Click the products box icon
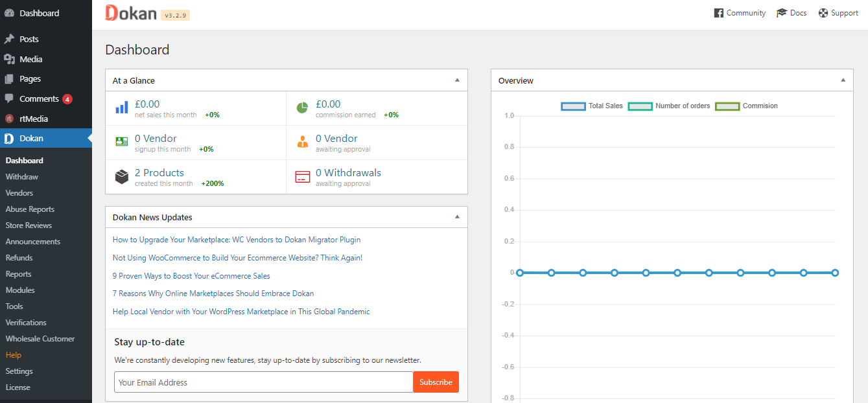 (122, 176)
